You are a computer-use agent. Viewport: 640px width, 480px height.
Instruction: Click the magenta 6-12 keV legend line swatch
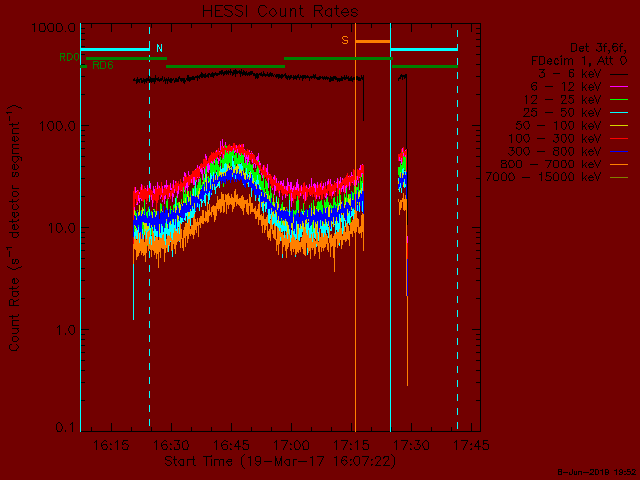tap(619, 87)
